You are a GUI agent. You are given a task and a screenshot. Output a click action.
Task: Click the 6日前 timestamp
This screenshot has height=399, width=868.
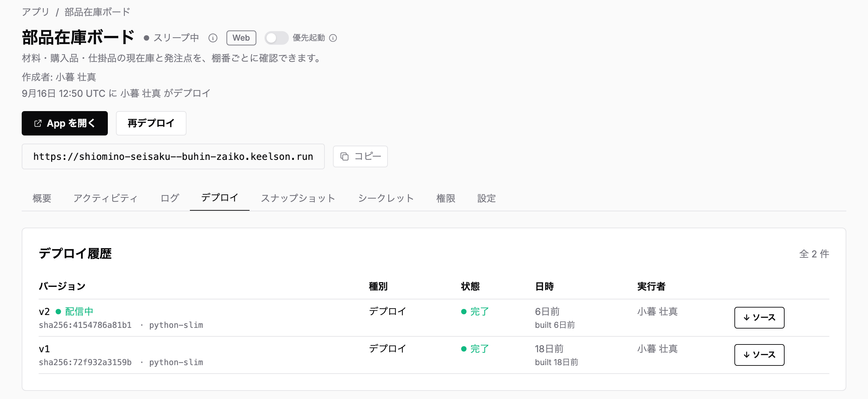click(x=547, y=312)
